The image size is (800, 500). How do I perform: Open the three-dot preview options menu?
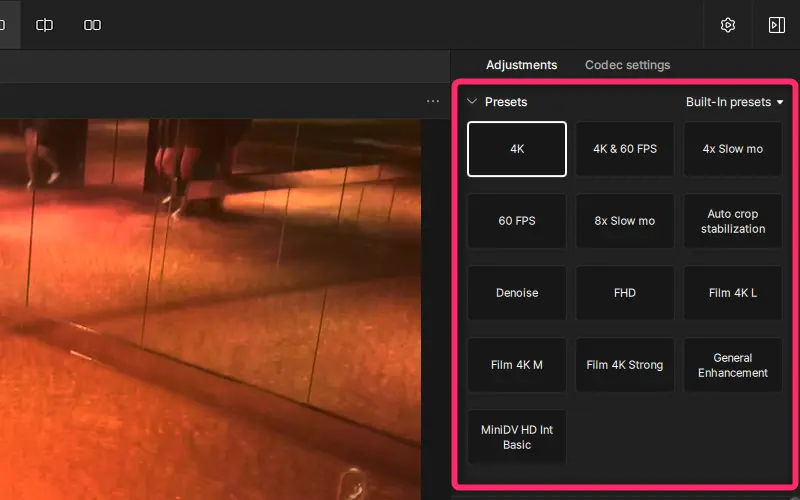tap(433, 101)
